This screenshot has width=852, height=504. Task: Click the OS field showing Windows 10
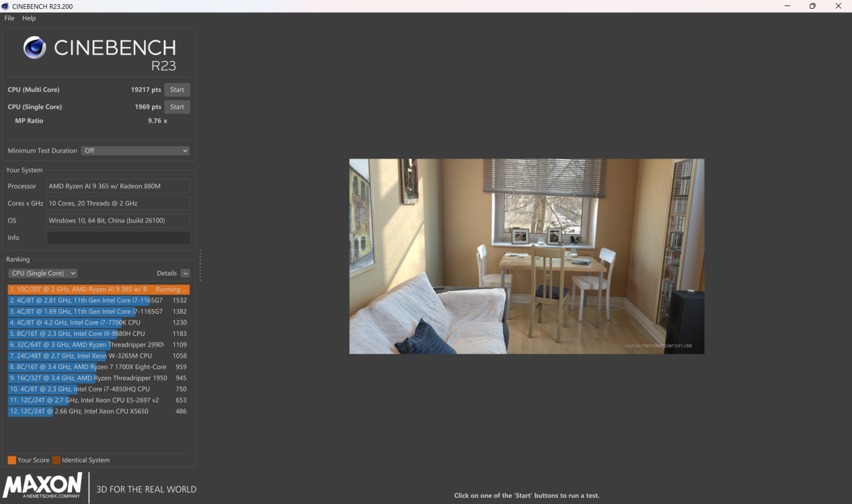click(118, 220)
